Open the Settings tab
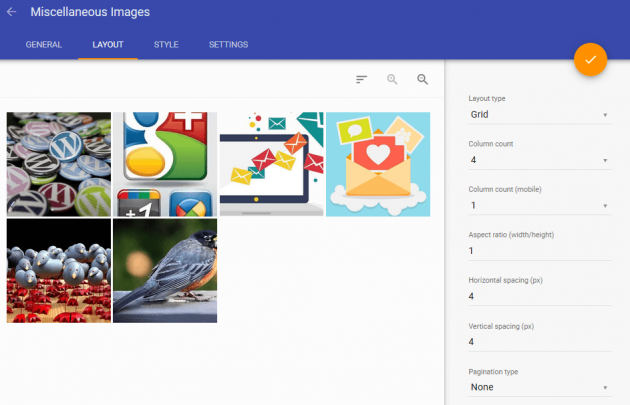The image size is (630, 405). click(x=228, y=45)
